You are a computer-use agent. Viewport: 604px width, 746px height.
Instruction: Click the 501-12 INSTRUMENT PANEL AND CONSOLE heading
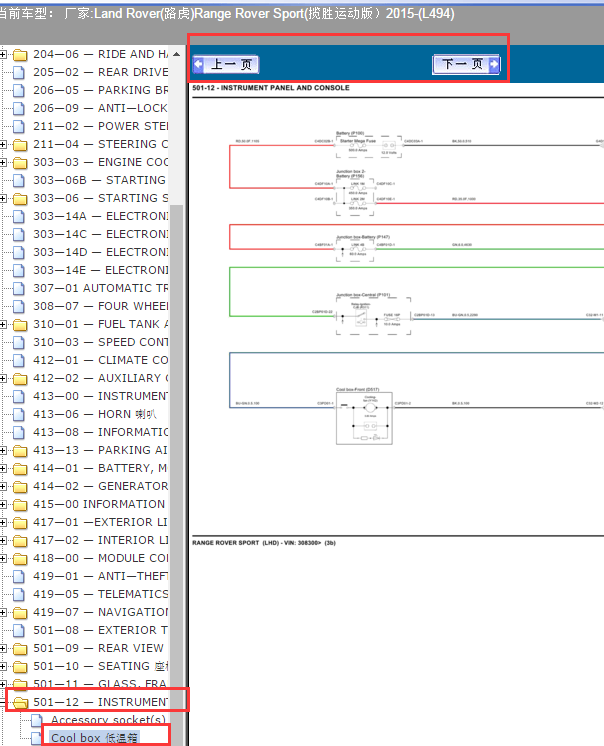tap(271, 88)
